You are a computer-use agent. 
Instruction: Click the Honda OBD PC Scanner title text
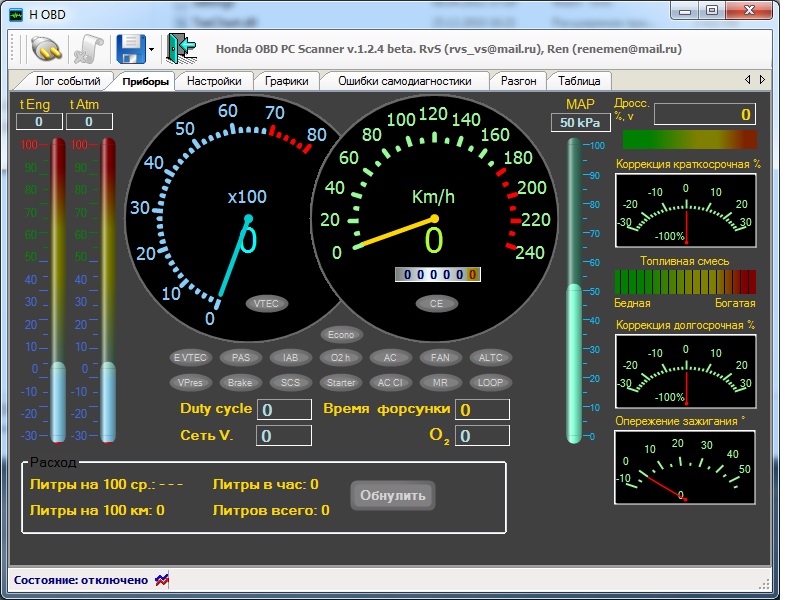(x=449, y=49)
